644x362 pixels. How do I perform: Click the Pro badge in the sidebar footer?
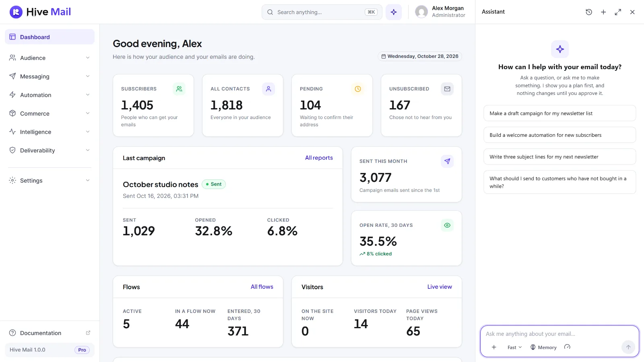tap(82, 350)
